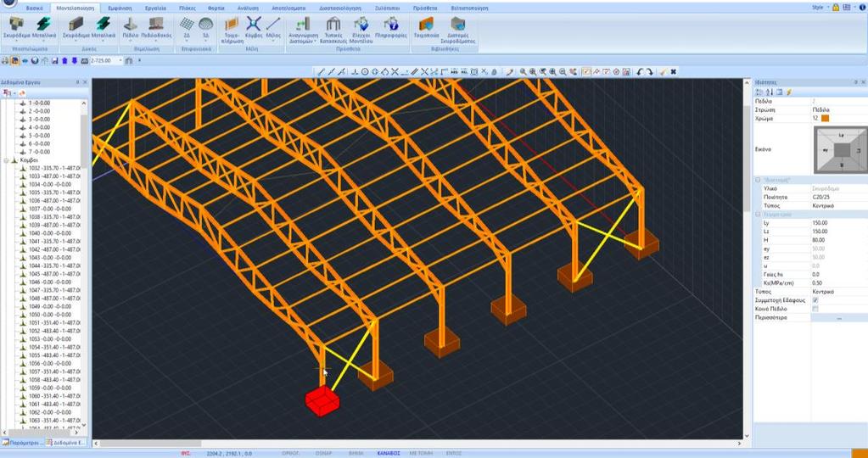Click the redo arrow in drawing toolbar

coord(649,72)
